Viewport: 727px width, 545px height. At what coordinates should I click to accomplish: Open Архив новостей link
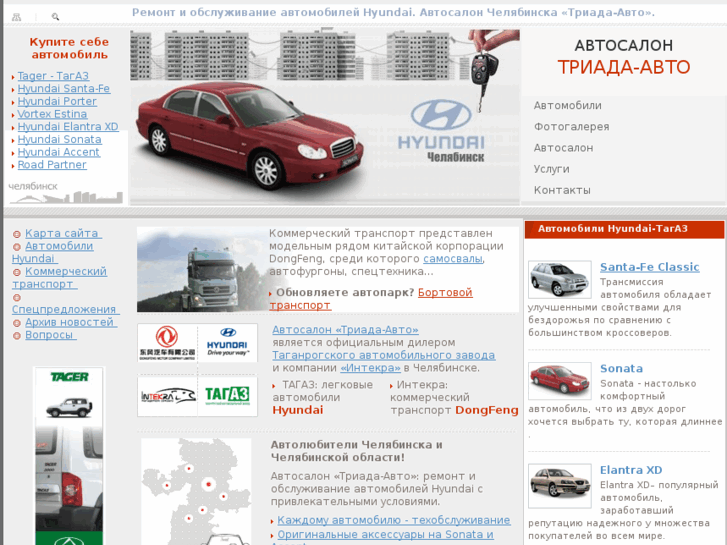pyautogui.click(x=70, y=322)
